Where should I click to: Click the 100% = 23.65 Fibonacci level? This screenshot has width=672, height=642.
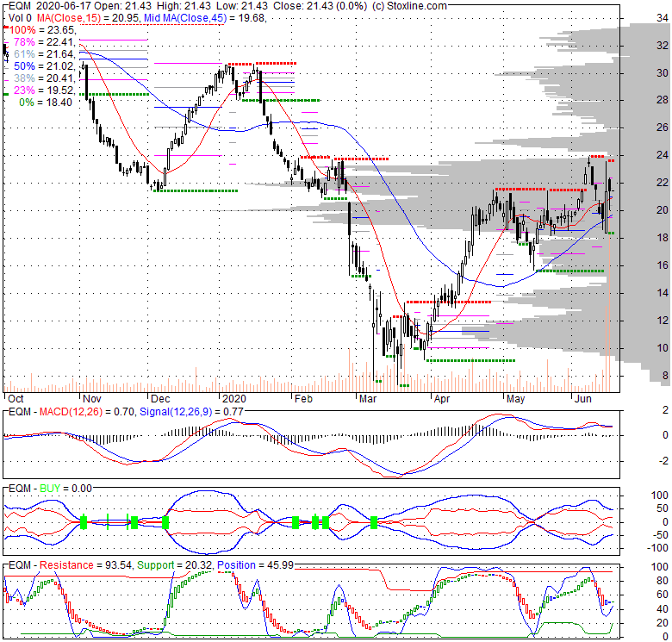pyautogui.click(x=40, y=29)
